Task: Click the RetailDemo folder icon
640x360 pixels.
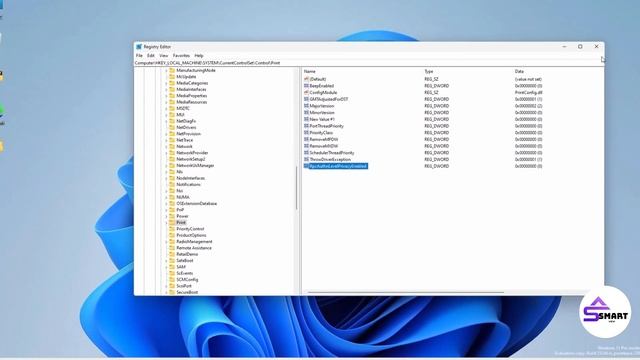Action: tap(172, 254)
